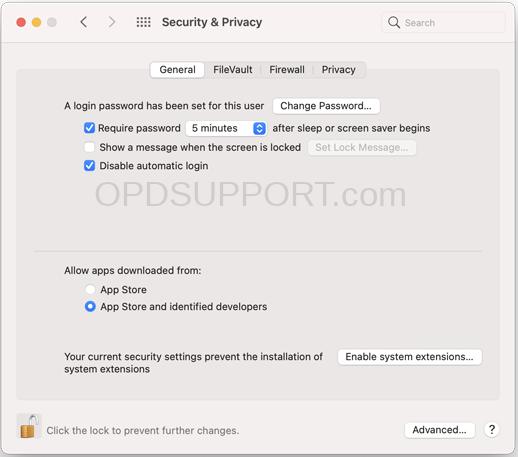518x457 pixels.
Task: Toggle the Require password checkbox
Action: point(89,128)
